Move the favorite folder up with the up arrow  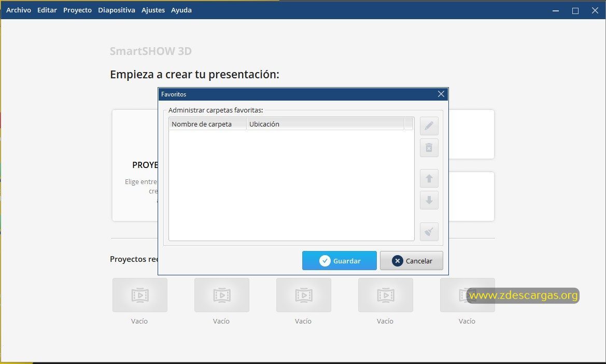(429, 178)
